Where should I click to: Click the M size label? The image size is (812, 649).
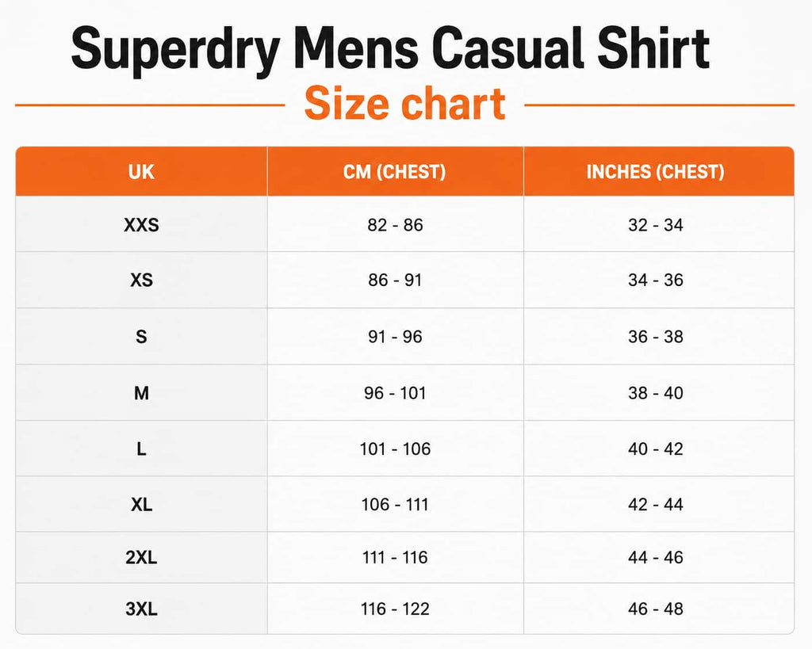(x=141, y=393)
